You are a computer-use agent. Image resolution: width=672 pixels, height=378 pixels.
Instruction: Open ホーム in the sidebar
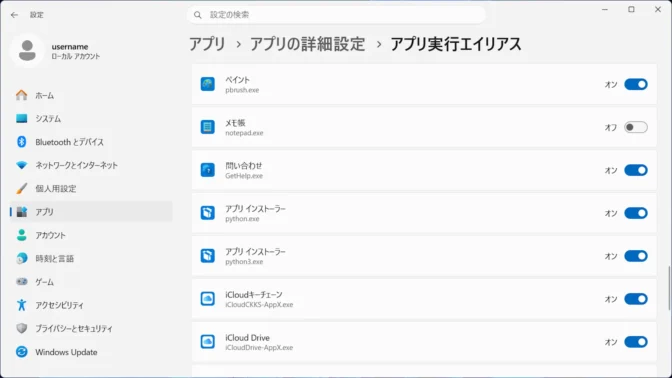tap(91, 95)
